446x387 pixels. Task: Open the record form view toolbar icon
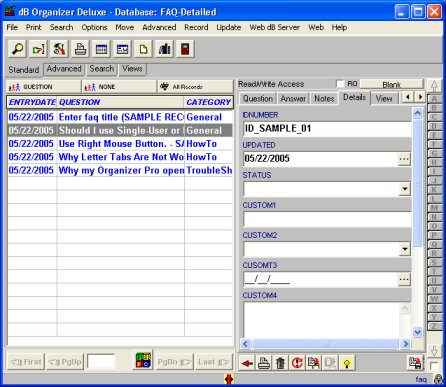click(x=122, y=49)
